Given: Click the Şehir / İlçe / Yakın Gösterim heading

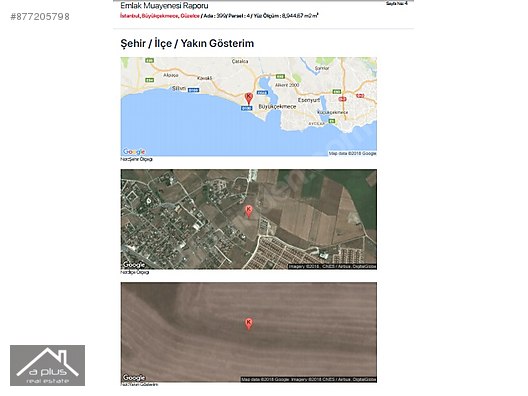Looking at the screenshot, I should 187,43.
